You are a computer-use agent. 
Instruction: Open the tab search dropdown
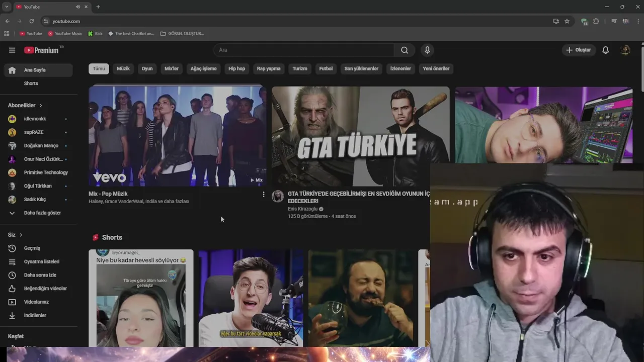point(7,7)
